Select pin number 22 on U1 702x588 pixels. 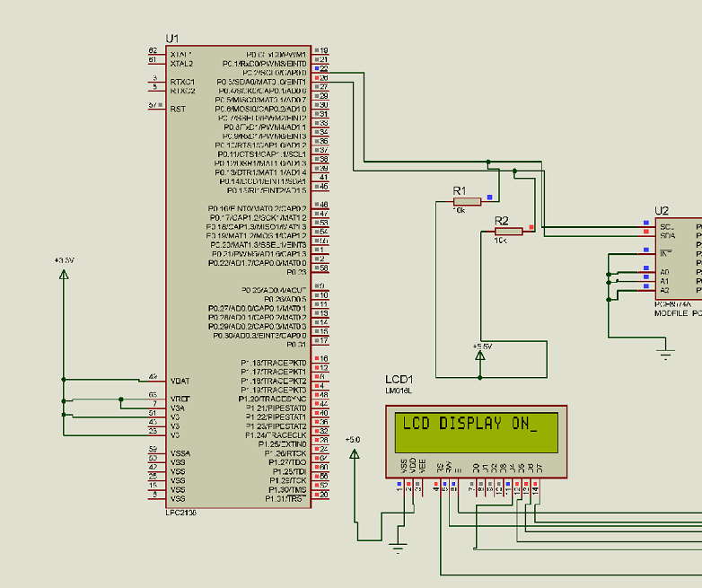coord(323,68)
